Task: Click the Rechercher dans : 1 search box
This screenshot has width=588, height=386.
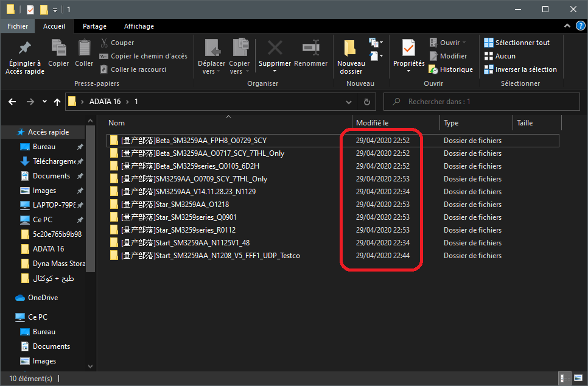Action: tap(481, 102)
